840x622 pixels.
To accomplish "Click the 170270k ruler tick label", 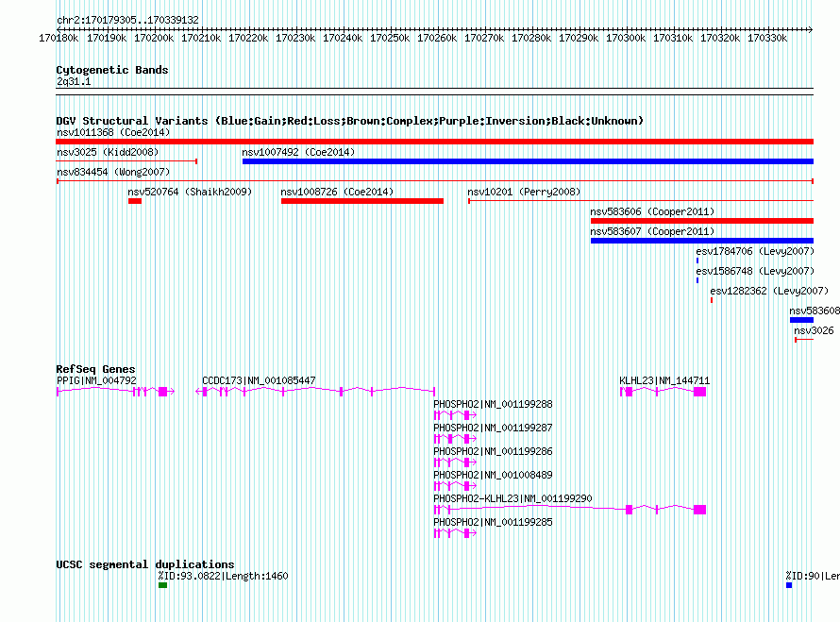I will click(484, 38).
